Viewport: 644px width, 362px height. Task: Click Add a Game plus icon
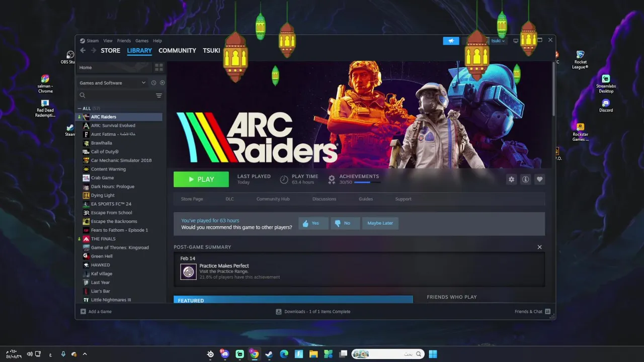[83, 312]
